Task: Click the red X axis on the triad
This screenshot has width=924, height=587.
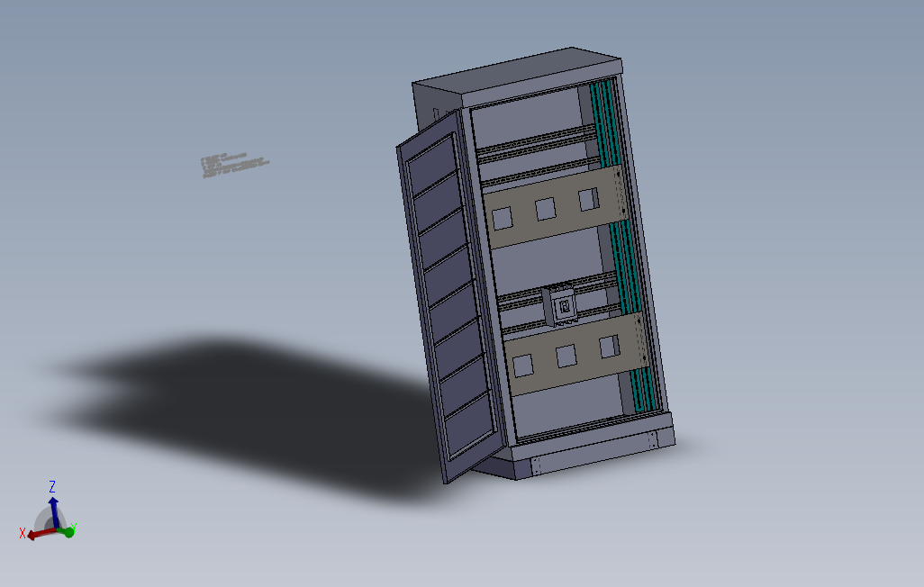Action: (x=41, y=533)
